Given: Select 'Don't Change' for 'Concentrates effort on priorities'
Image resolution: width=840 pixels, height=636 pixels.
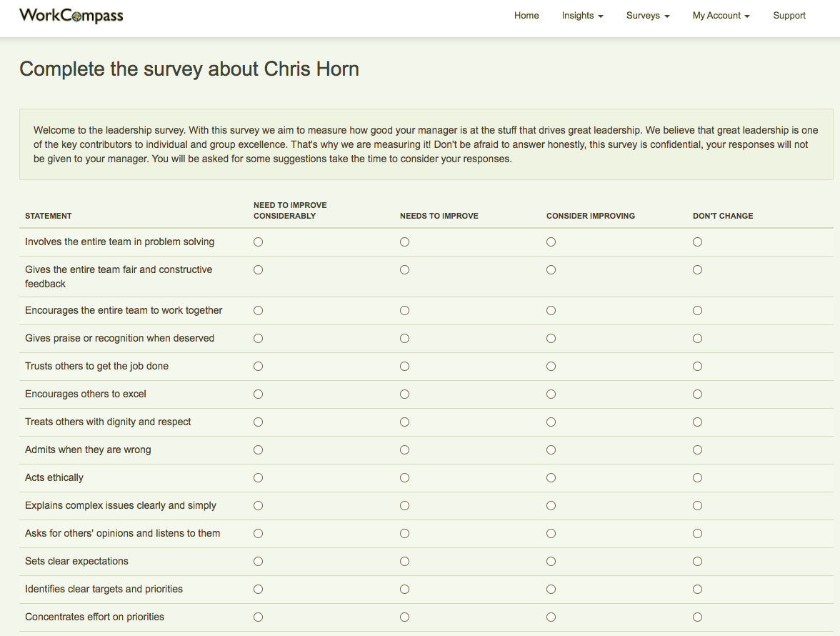Looking at the screenshot, I should click(x=697, y=617).
